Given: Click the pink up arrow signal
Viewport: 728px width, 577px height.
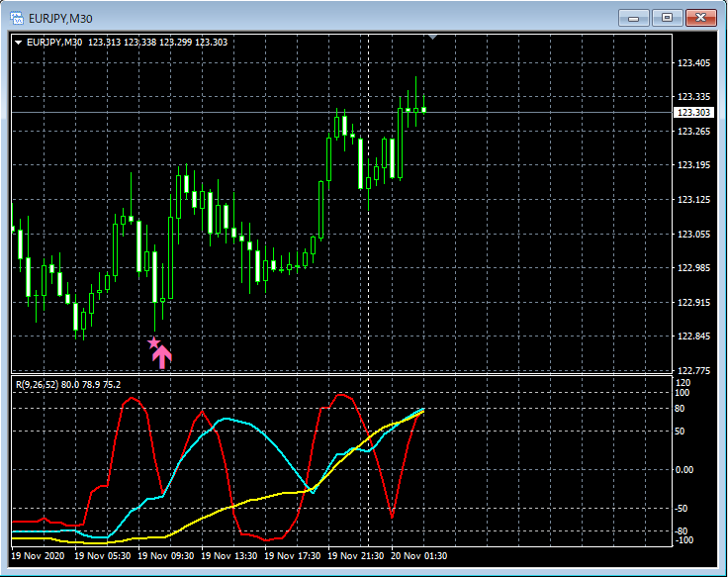Looking at the screenshot, I should point(162,357).
